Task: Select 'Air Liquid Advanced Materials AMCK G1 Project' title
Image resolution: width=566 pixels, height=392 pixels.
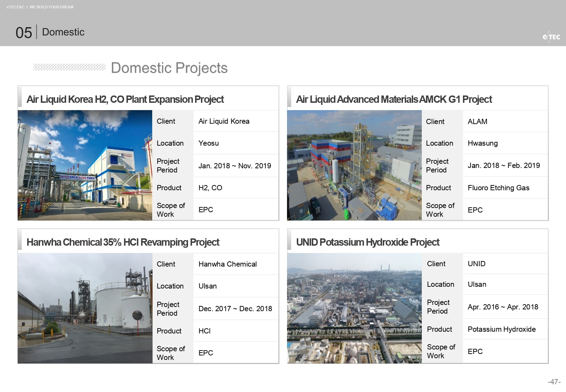Action: (394, 99)
